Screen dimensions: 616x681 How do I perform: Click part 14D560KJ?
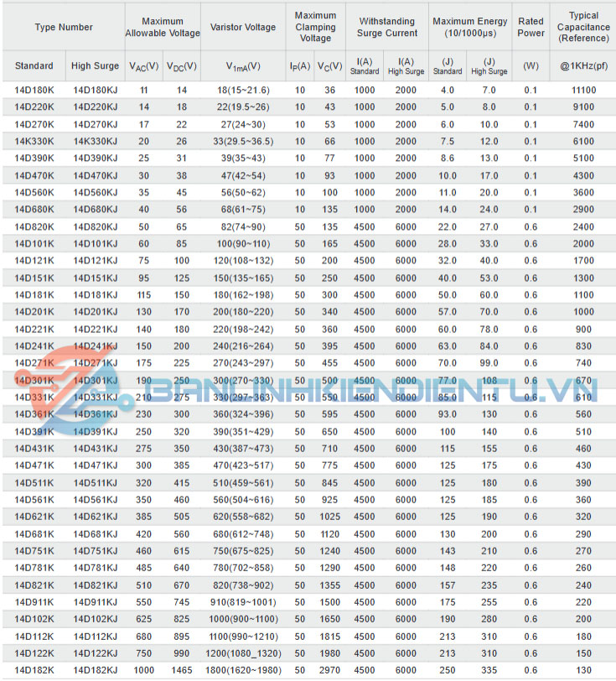pos(96,192)
